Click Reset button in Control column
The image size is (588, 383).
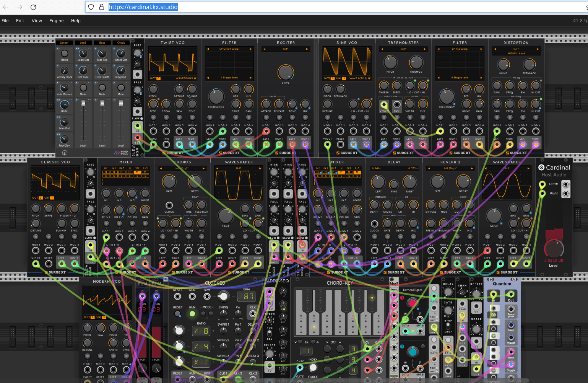click(x=64, y=53)
